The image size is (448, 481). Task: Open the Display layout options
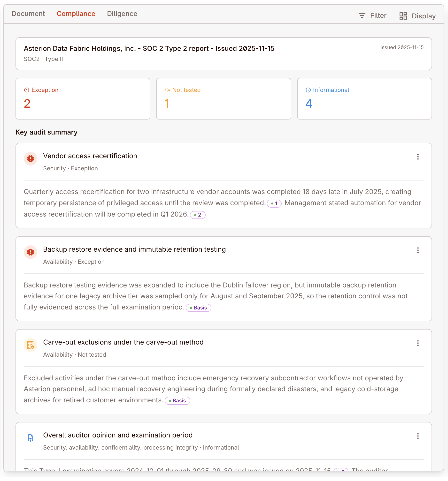(417, 16)
